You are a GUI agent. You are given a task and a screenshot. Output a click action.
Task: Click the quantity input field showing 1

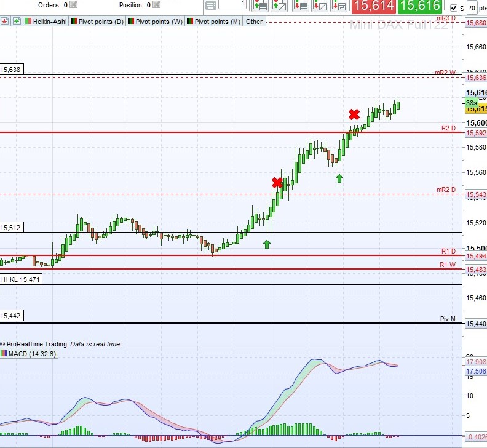click(232, 4)
